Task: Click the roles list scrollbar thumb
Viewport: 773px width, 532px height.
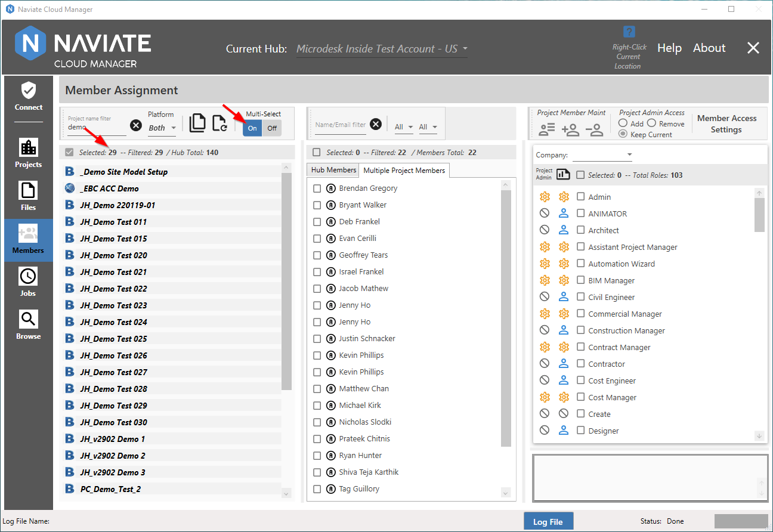Action: tap(759, 215)
